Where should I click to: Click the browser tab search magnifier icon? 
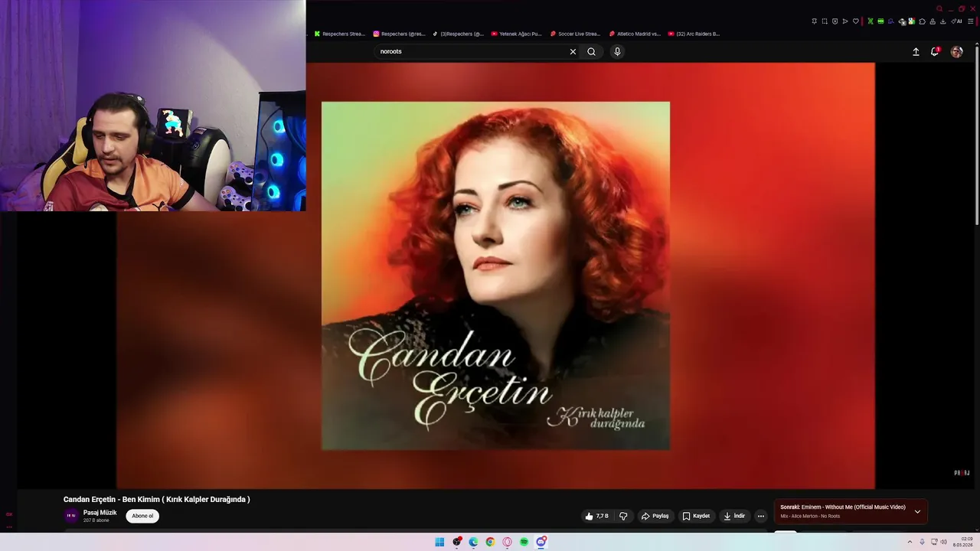click(939, 8)
